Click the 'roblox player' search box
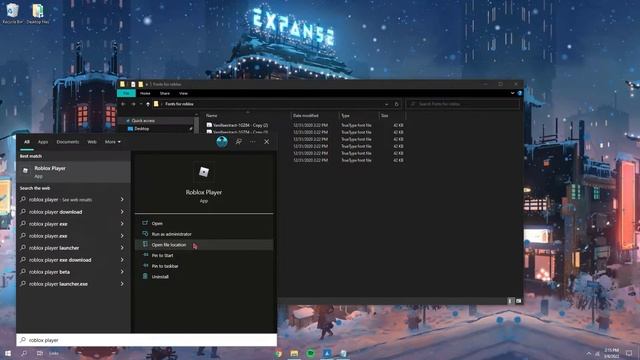640x360 pixels. (147, 340)
